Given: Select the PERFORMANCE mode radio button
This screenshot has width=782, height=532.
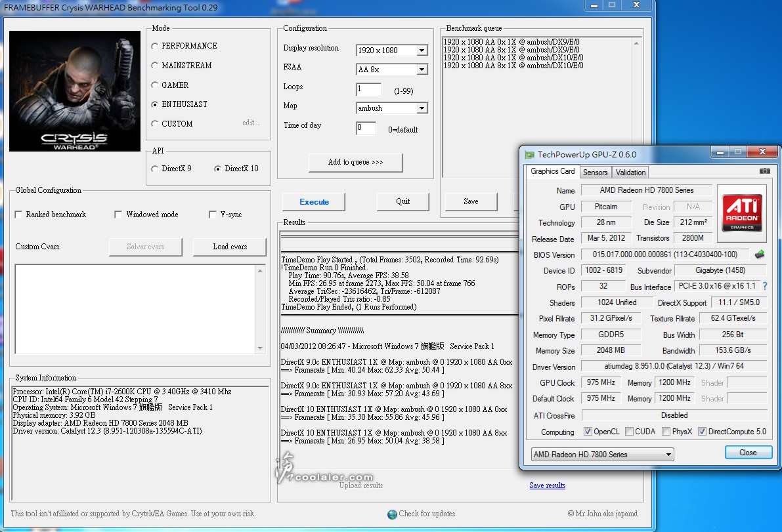Looking at the screenshot, I should click(x=154, y=46).
